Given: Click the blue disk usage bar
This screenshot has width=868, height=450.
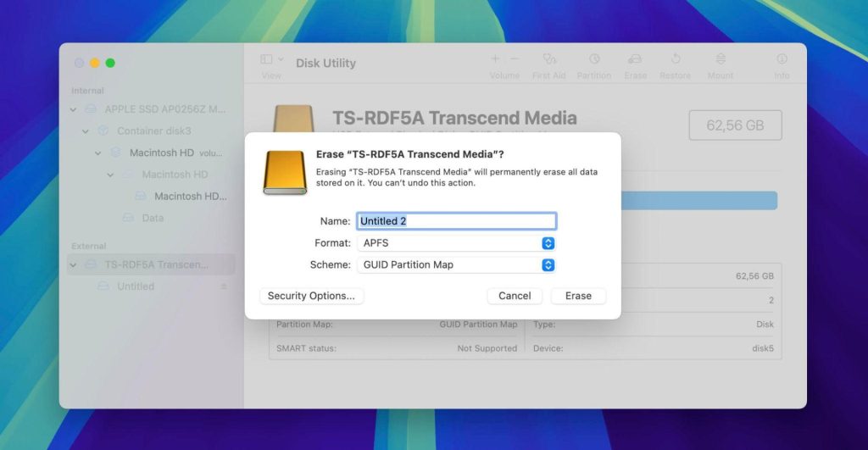Looking at the screenshot, I should click(699, 200).
